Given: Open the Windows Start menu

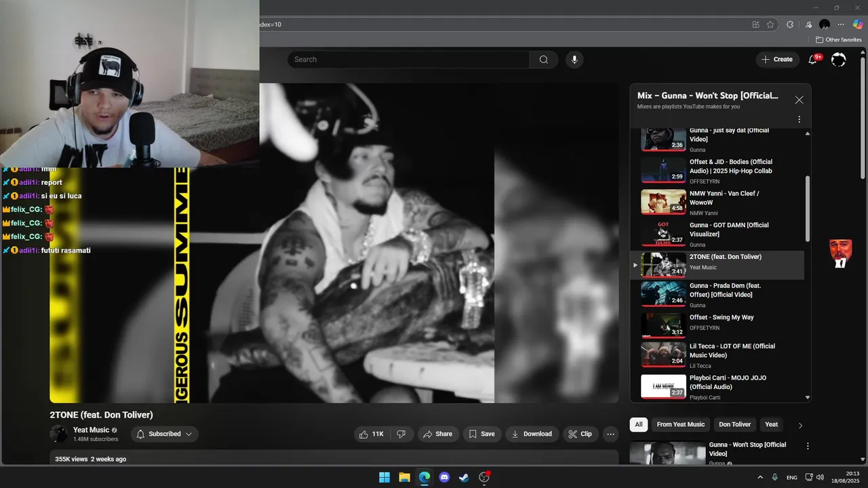Looking at the screenshot, I should click(x=384, y=477).
